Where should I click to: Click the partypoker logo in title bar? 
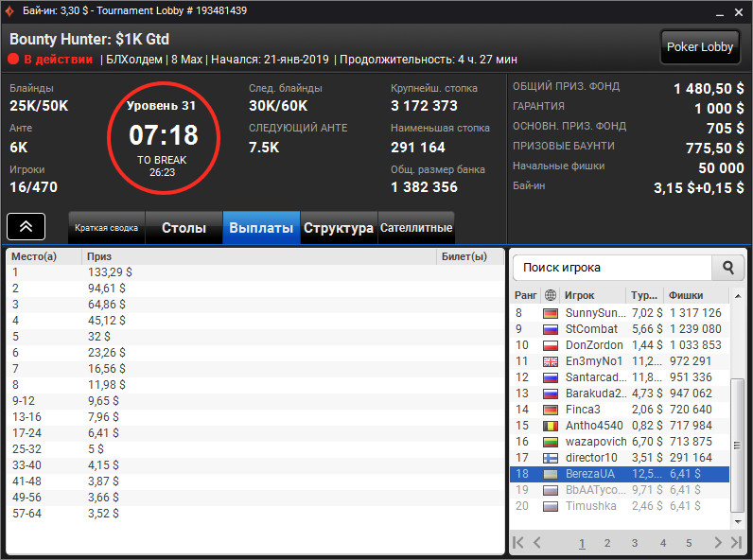point(9,10)
